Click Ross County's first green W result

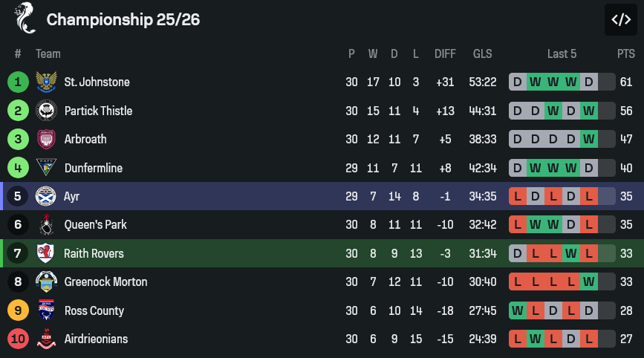(518, 310)
